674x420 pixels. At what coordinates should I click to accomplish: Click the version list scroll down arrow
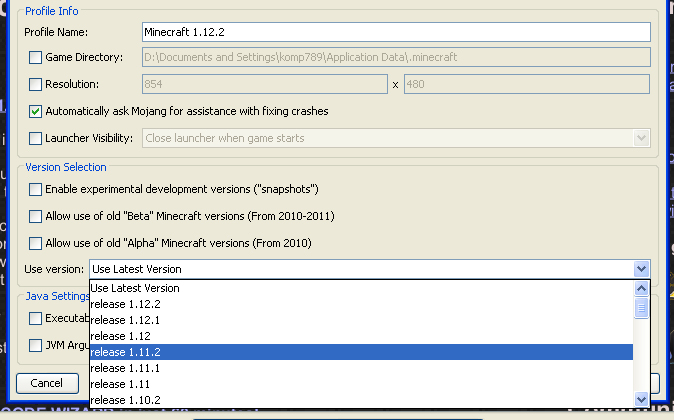click(641, 399)
